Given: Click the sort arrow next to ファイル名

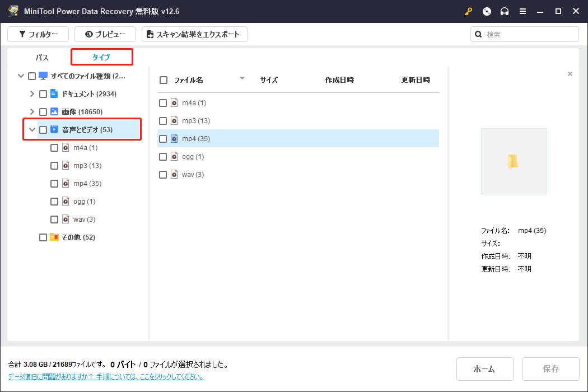Looking at the screenshot, I should pos(242,79).
